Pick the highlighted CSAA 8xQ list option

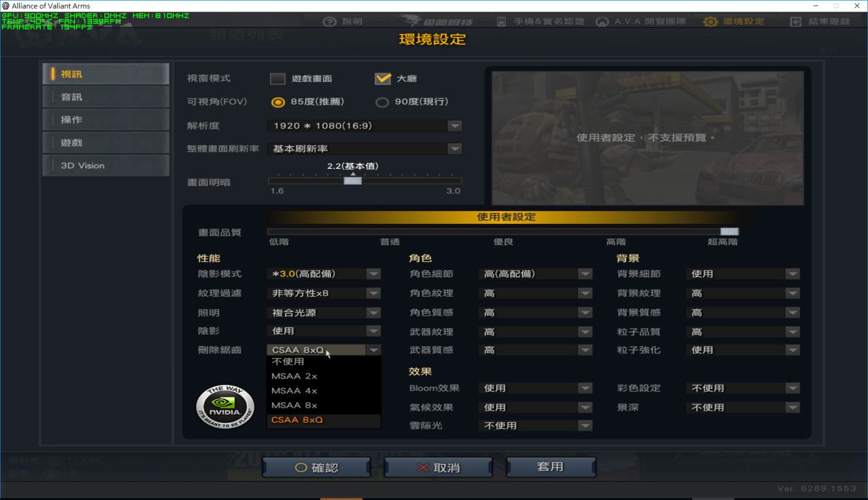[324, 421]
